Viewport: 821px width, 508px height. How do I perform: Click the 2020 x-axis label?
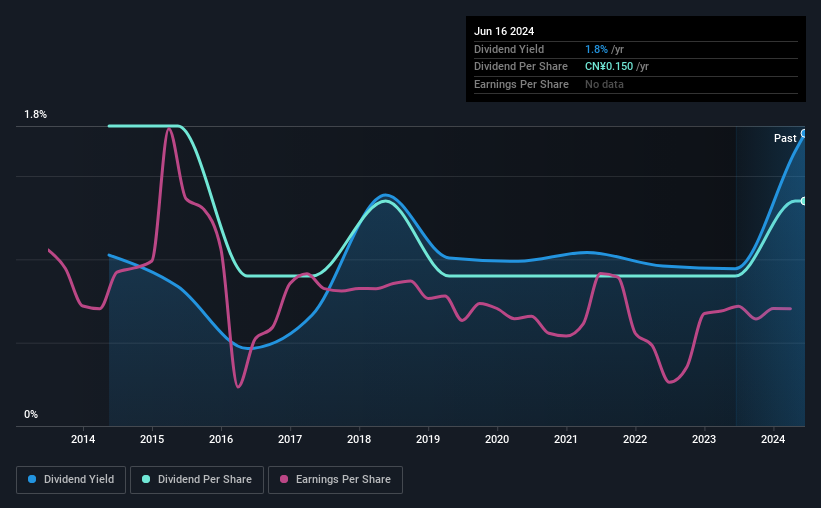(x=497, y=439)
